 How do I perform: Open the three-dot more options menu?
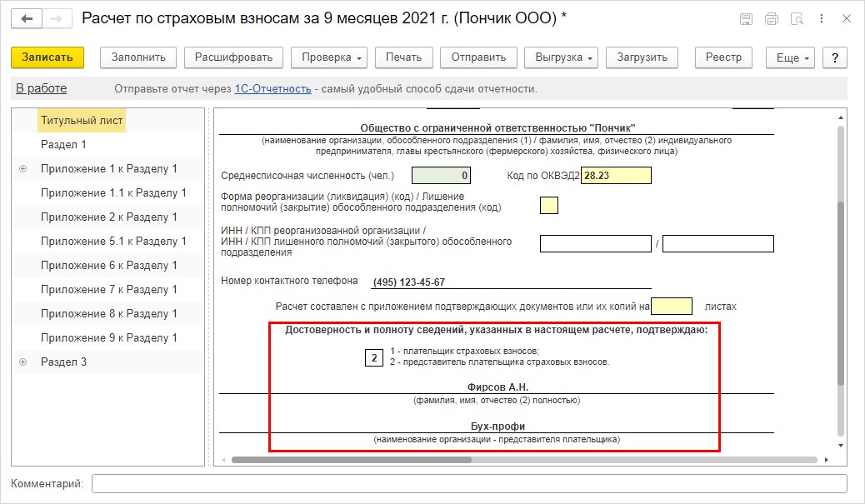coord(822,19)
